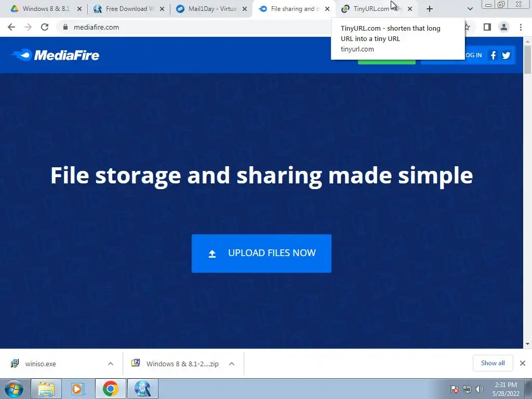Open the Chrome profile avatar
The image size is (532, 399).
pos(504,27)
